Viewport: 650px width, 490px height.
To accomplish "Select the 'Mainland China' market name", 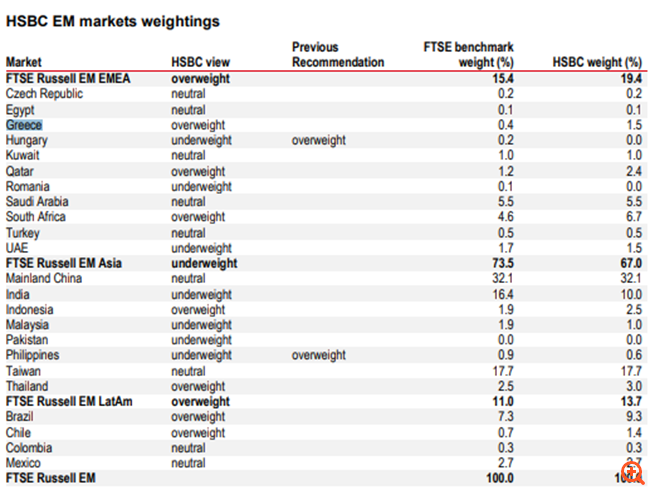I will [44, 278].
